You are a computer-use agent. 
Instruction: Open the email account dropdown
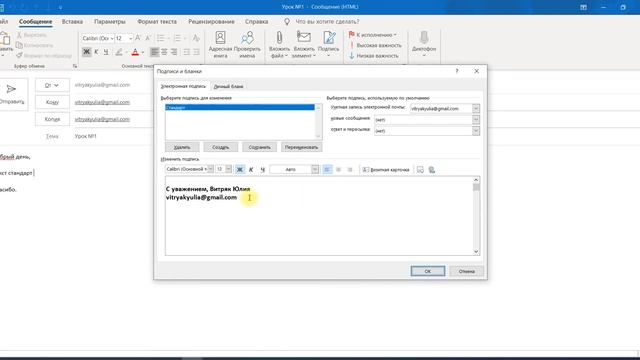point(476,109)
